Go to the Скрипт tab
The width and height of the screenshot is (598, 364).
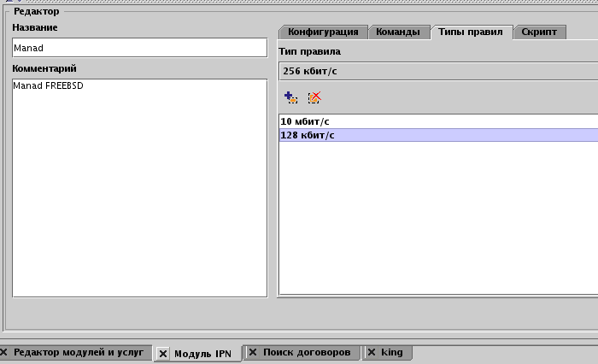[539, 32]
